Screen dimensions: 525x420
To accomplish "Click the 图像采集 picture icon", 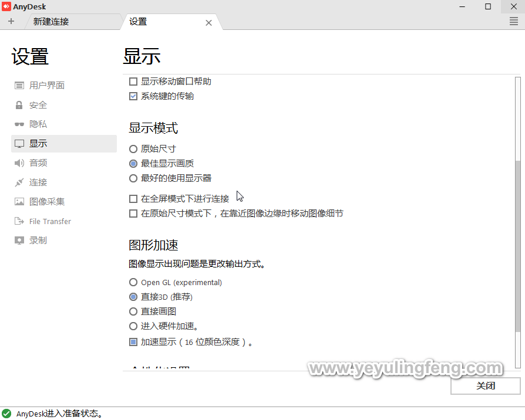I will [x=19, y=202].
